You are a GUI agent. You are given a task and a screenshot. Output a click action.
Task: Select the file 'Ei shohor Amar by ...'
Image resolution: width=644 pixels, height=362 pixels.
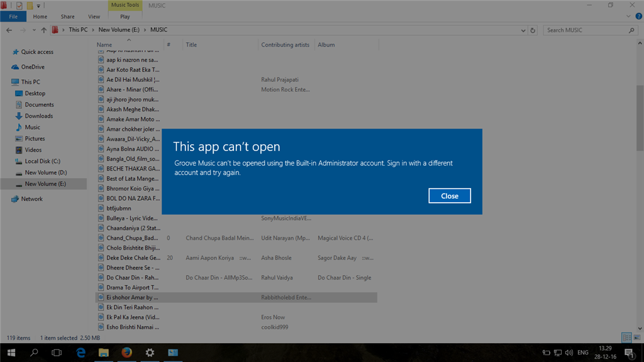pos(236,297)
